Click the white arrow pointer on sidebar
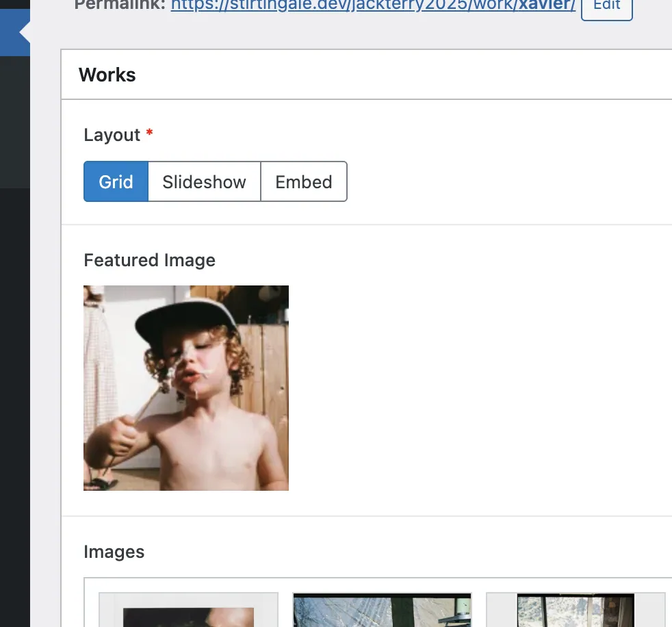This screenshot has height=627, width=672. [x=25, y=32]
